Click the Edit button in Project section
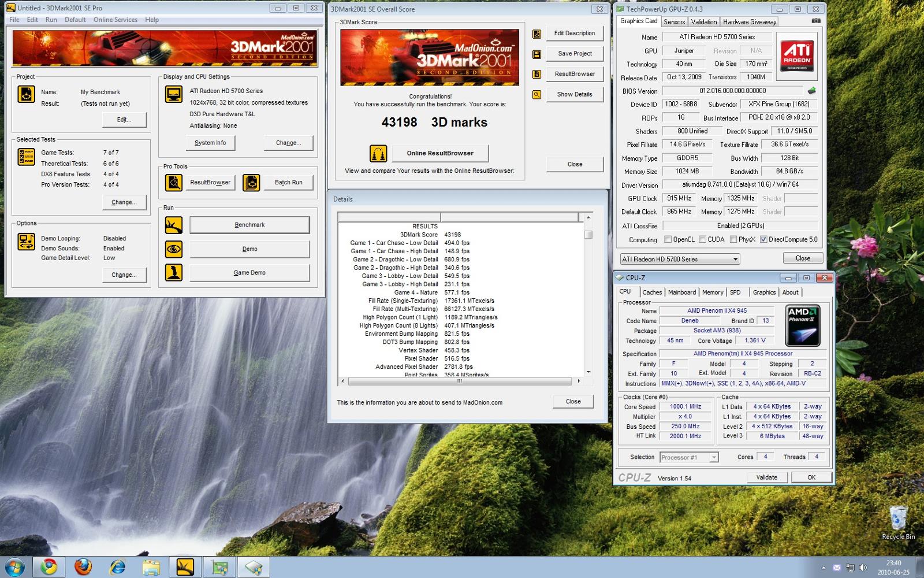 click(124, 120)
